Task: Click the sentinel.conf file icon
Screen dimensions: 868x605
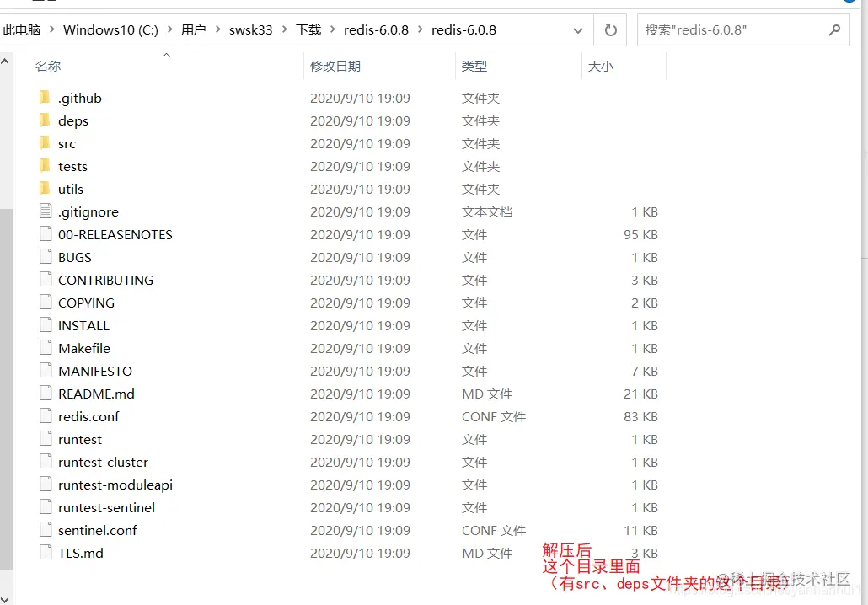Action: coord(46,529)
